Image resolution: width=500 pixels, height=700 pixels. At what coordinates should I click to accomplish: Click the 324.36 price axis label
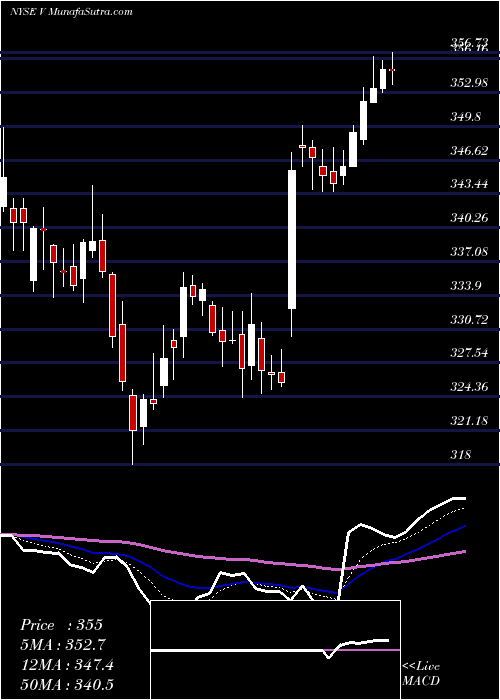(x=469, y=387)
